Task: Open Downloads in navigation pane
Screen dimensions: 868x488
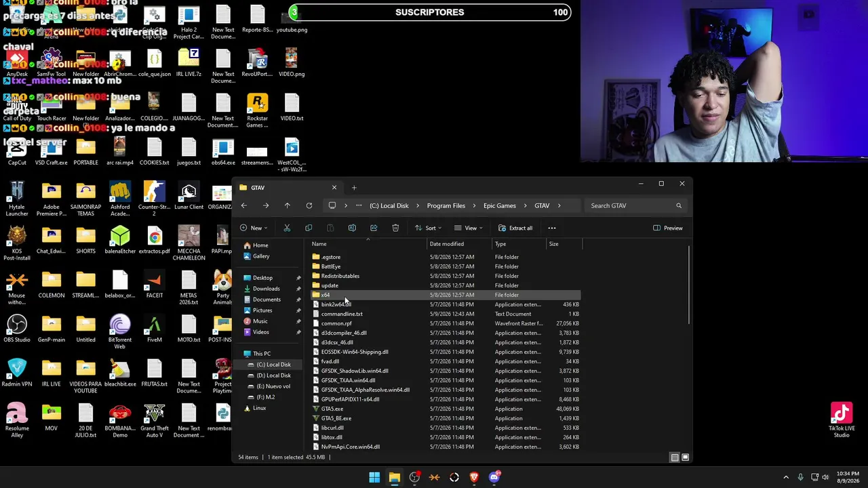Action: click(266, 289)
